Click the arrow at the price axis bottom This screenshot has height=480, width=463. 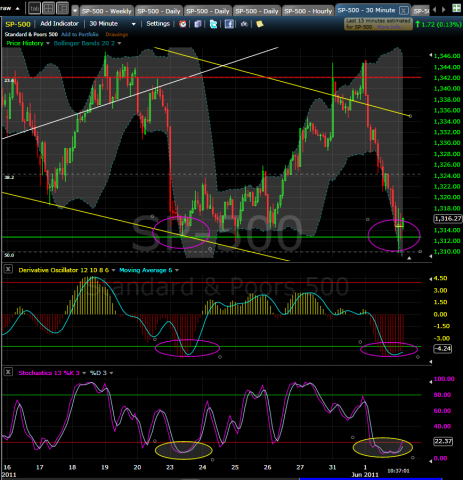click(430, 256)
